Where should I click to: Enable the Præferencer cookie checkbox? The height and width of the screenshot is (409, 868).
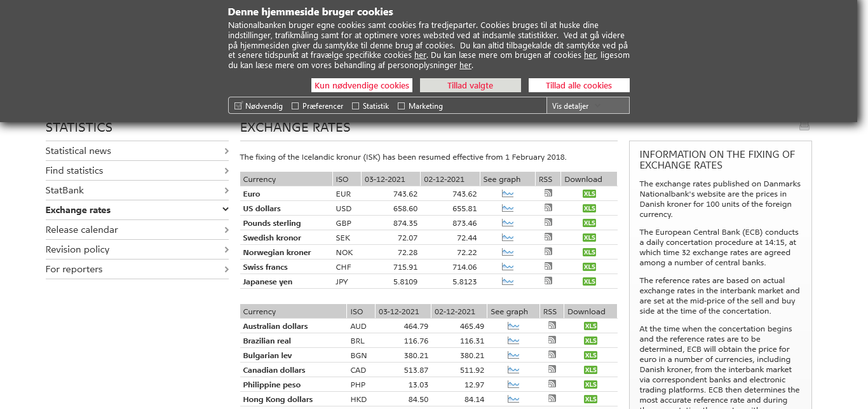point(295,106)
